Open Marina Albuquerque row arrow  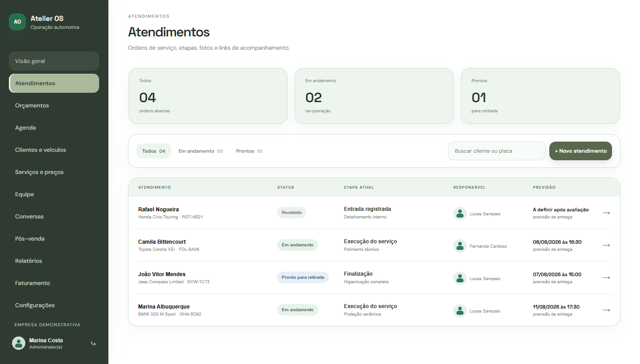point(606,310)
